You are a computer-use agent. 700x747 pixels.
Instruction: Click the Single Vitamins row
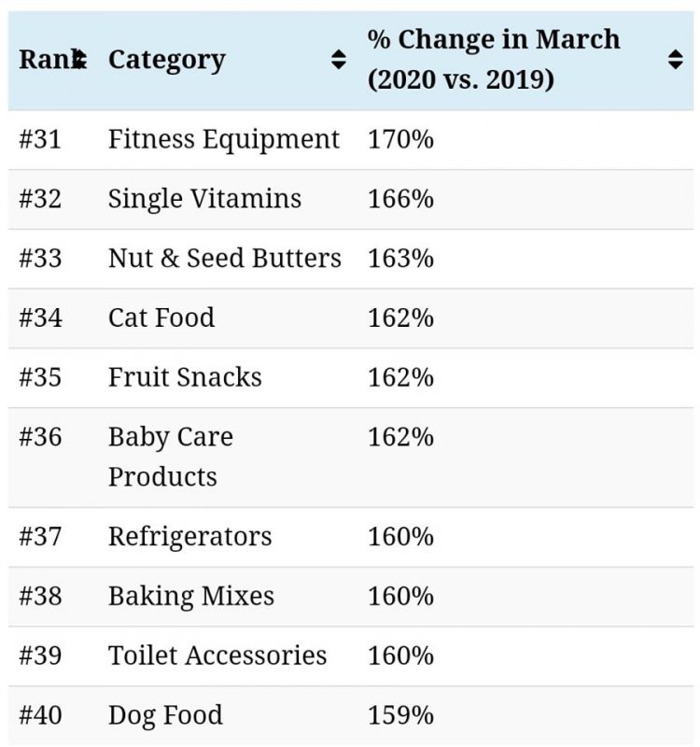[204, 199]
